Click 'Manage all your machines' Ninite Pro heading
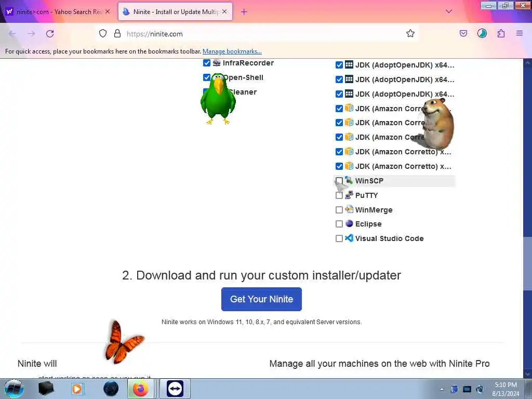 [379, 363]
